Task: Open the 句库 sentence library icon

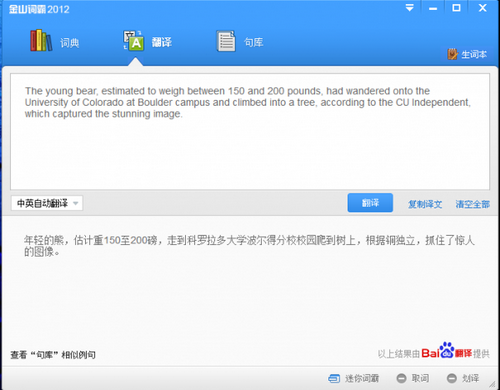Action: [x=226, y=41]
